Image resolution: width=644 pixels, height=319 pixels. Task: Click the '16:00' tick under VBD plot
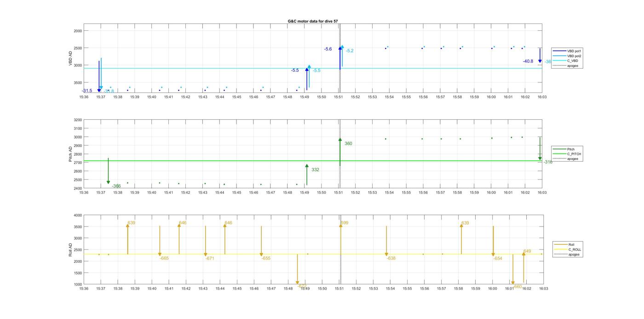[491, 97]
